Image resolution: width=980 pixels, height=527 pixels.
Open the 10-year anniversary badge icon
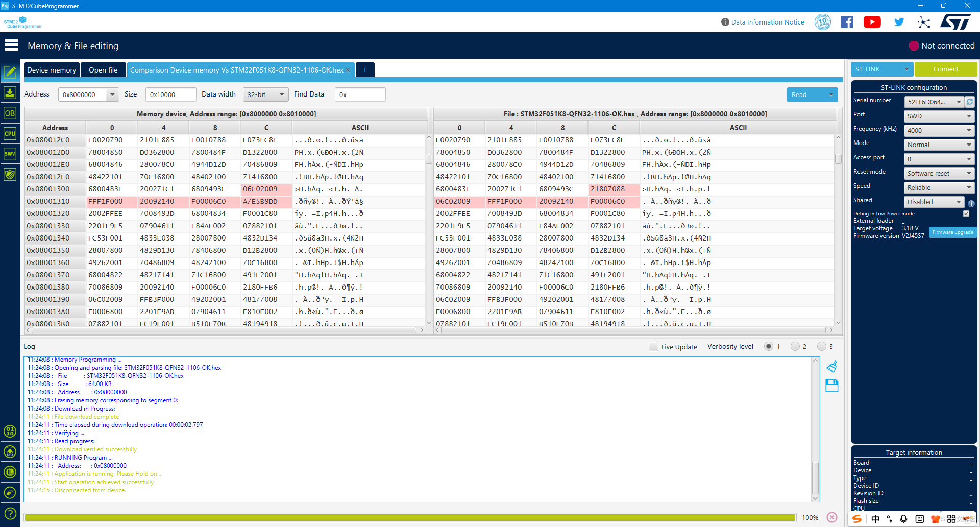click(x=823, y=22)
